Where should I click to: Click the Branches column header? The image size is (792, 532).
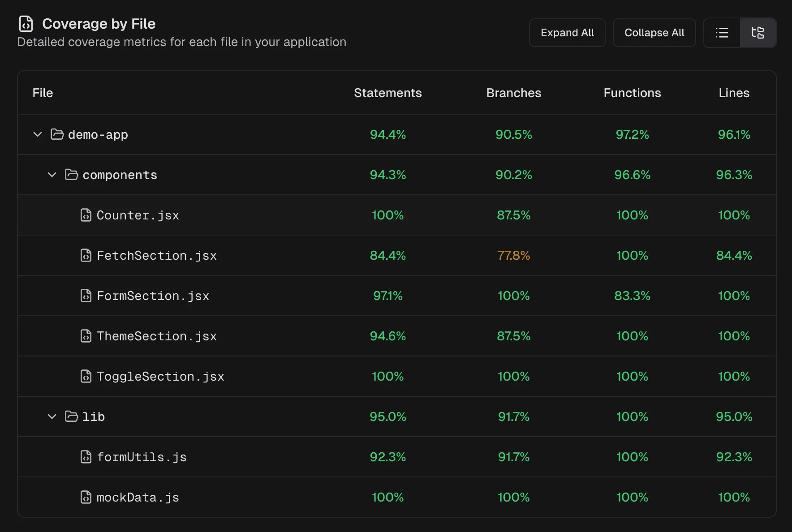point(513,93)
